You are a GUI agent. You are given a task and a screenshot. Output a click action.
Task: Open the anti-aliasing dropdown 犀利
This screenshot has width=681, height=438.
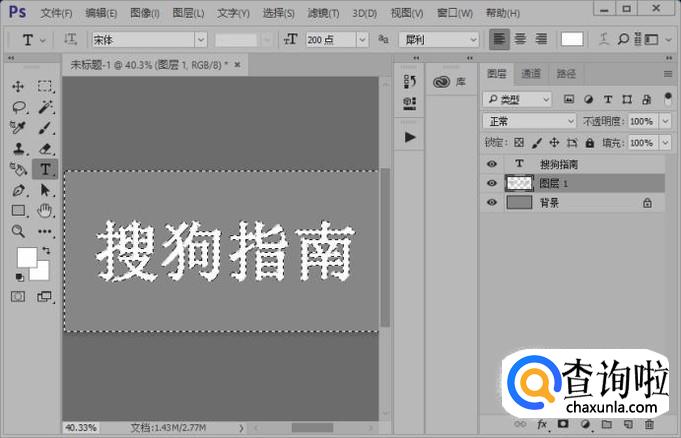pos(438,40)
